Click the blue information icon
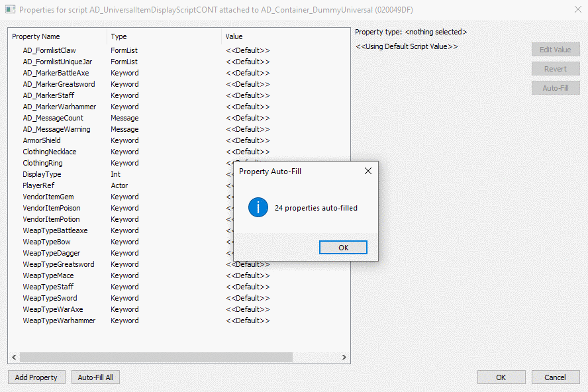588x392 pixels. [x=258, y=208]
